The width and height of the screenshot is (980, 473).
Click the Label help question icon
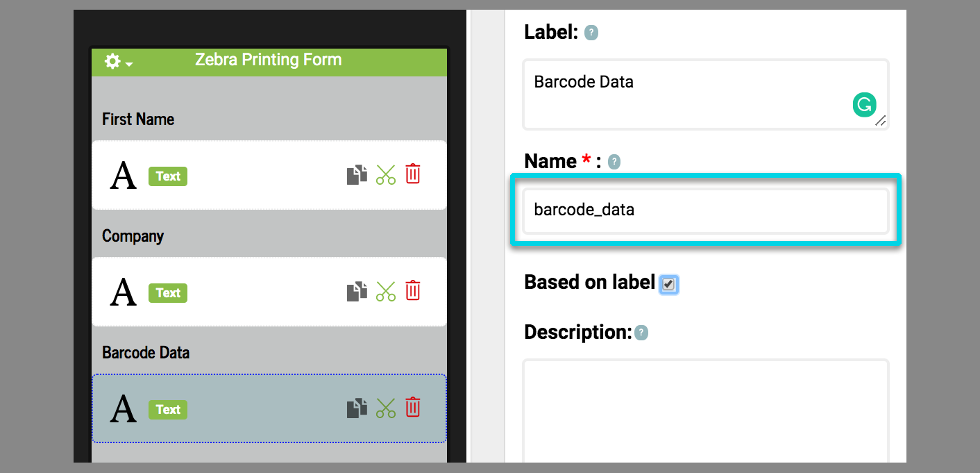tap(591, 33)
